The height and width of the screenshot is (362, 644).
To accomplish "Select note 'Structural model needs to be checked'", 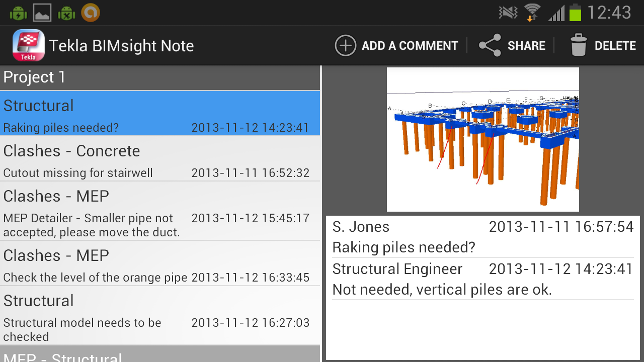I will click(x=160, y=316).
